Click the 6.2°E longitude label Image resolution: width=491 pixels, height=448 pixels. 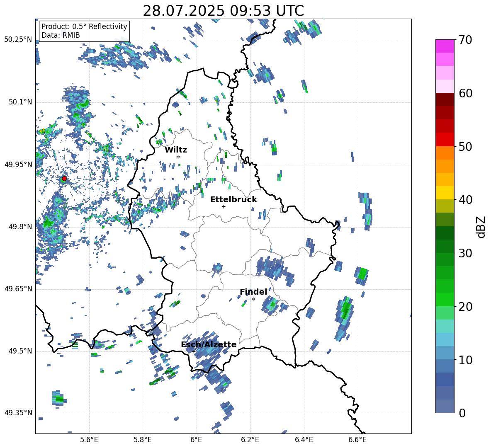pos(250,440)
